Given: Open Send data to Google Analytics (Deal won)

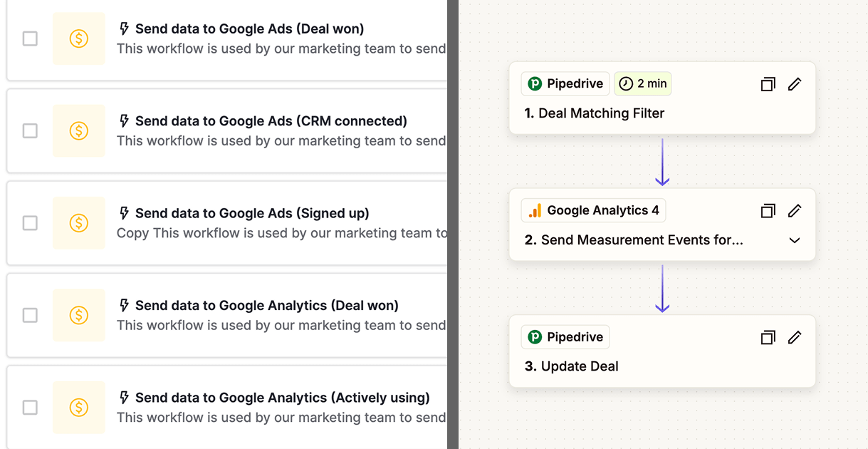Looking at the screenshot, I should (266, 306).
